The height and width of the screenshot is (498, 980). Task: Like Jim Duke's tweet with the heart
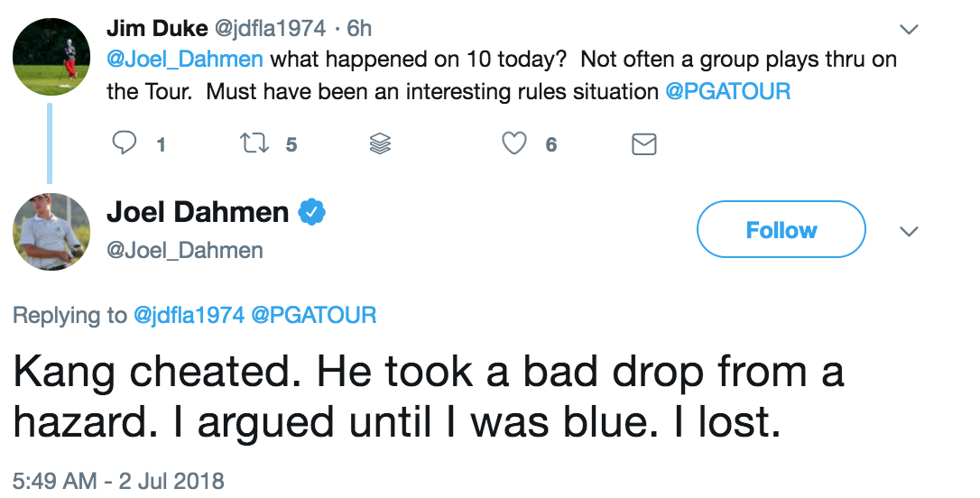coord(514,143)
